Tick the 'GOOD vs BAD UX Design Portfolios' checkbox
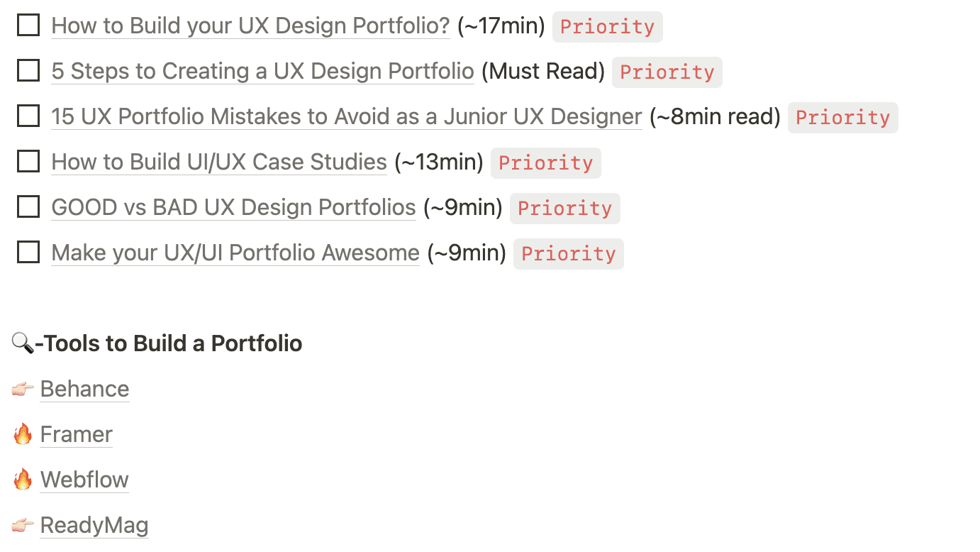This screenshot has height=552, width=980. click(28, 206)
